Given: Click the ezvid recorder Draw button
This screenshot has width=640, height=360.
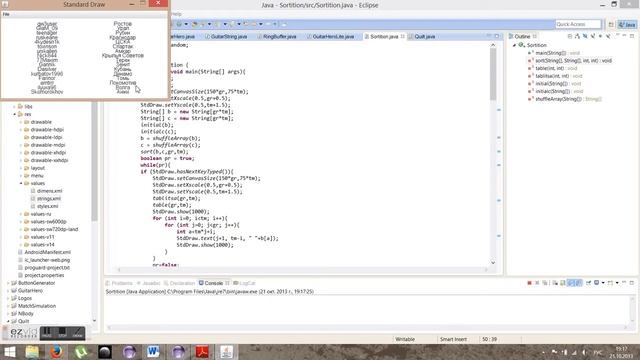Looking at the screenshot, I should [78, 333].
